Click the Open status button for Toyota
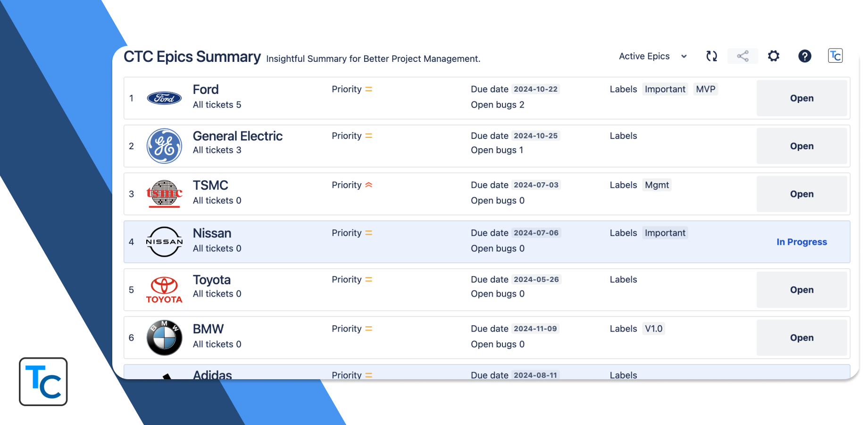This screenshot has width=868, height=425. [802, 290]
